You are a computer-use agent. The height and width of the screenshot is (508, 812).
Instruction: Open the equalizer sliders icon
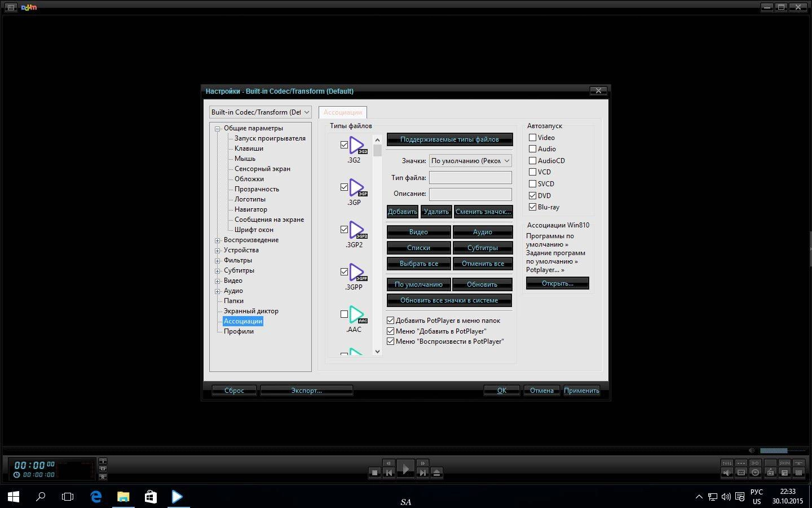[x=727, y=463]
